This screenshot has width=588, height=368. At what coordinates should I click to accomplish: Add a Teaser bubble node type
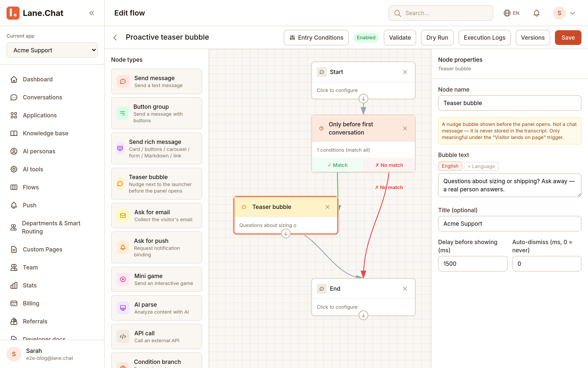[x=156, y=184]
